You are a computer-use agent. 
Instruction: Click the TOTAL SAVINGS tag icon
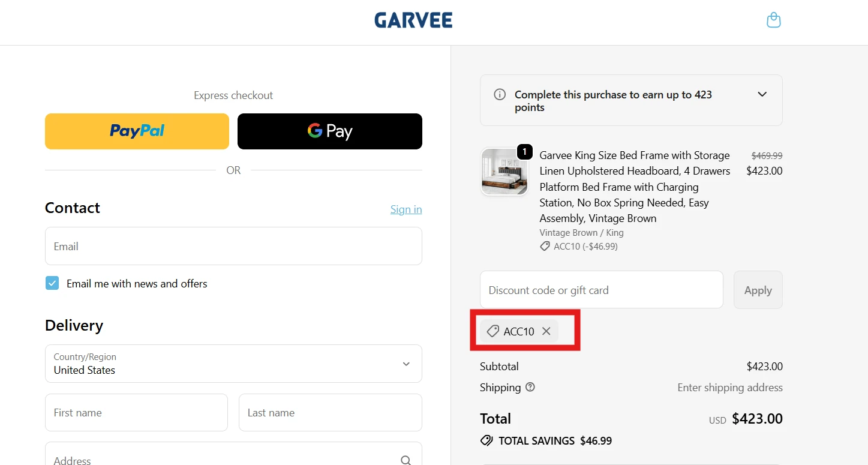486,440
